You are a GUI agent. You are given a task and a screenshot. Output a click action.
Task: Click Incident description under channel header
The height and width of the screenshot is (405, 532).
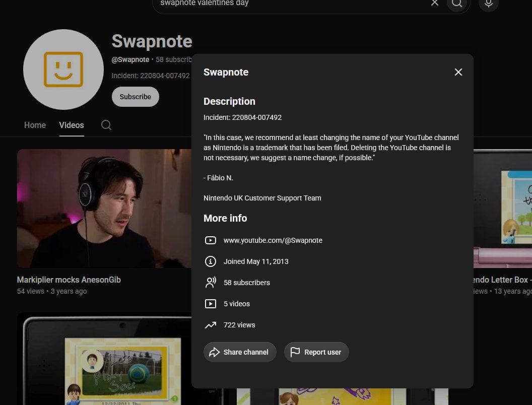pos(151,76)
